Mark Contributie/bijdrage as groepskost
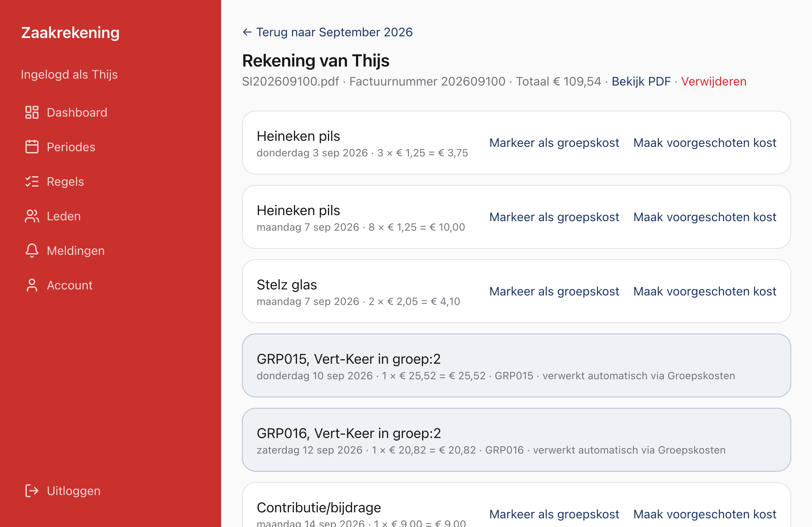The image size is (812, 527). coord(554,514)
